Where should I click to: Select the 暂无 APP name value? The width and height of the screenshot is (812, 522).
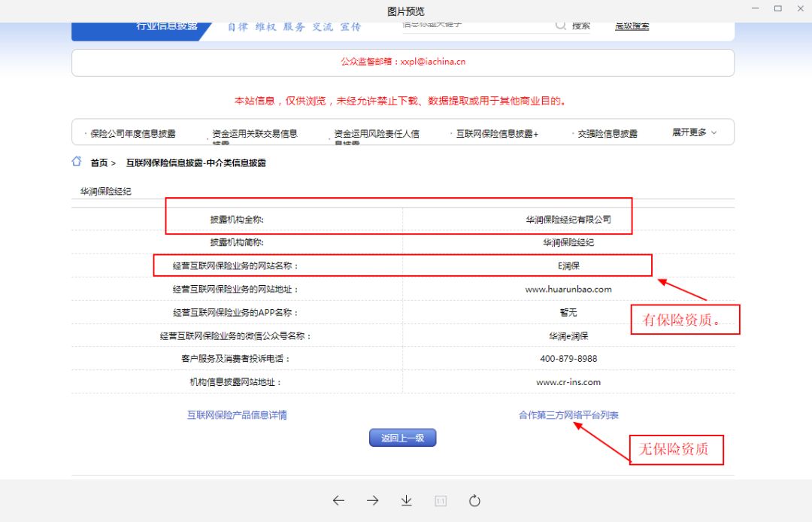click(x=568, y=312)
